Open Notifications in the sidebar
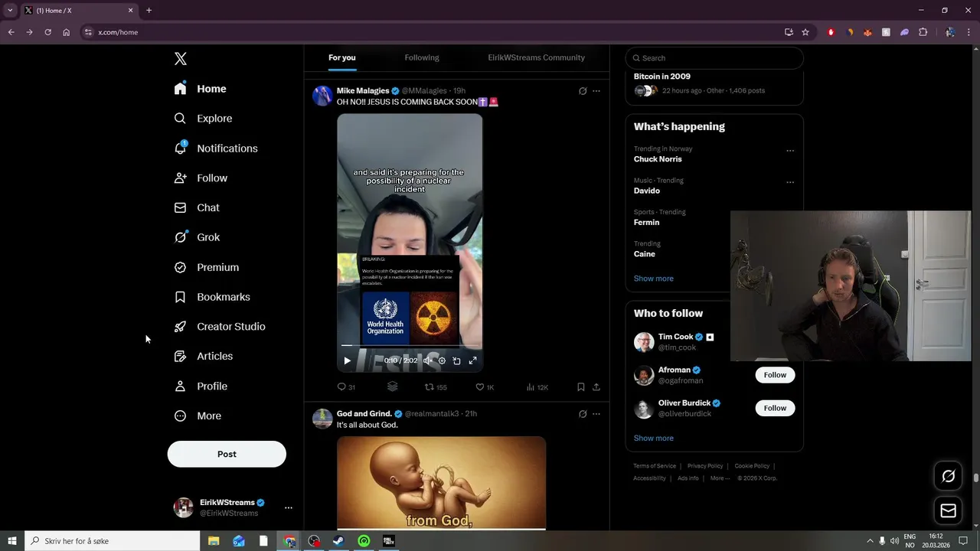This screenshot has width=980, height=551. tap(216, 148)
